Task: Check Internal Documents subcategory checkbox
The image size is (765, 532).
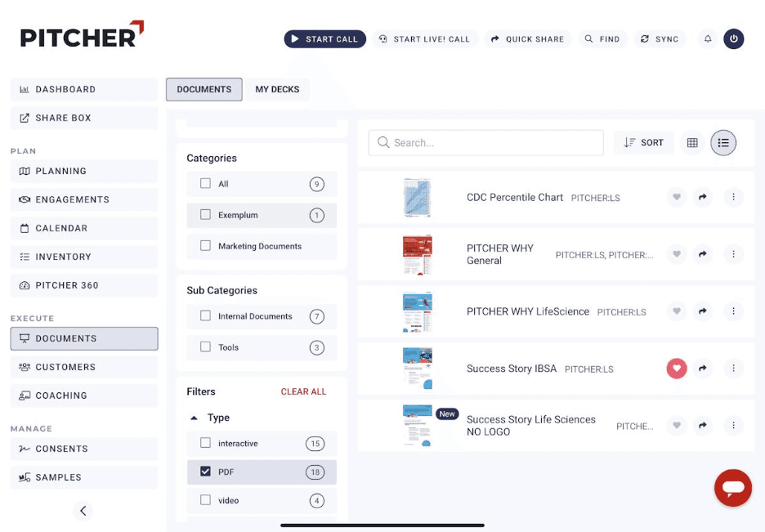Action: pyautogui.click(x=205, y=316)
